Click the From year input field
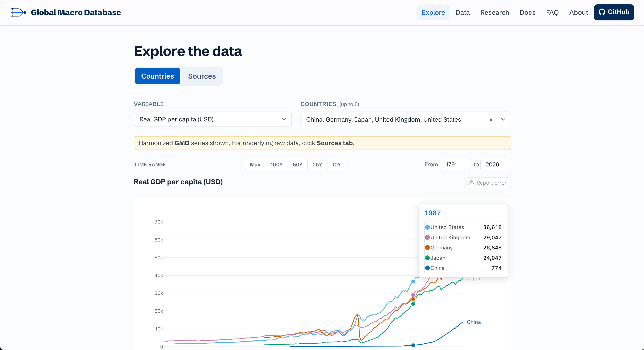 click(x=455, y=165)
